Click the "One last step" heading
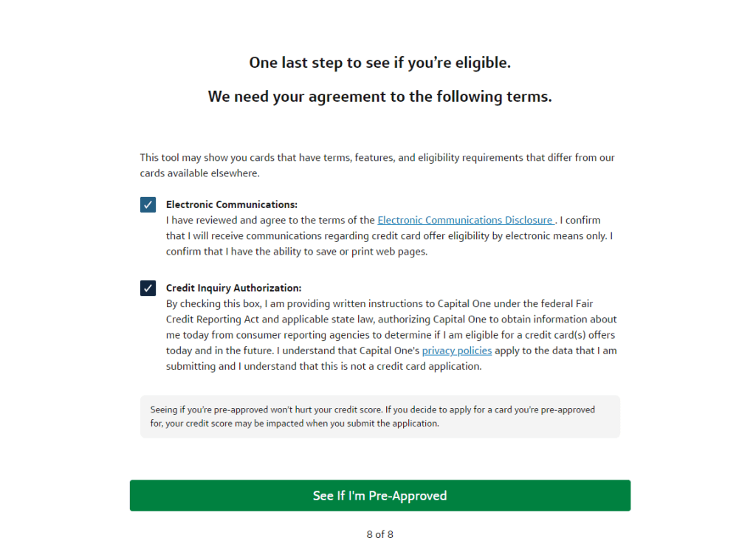 click(x=379, y=63)
